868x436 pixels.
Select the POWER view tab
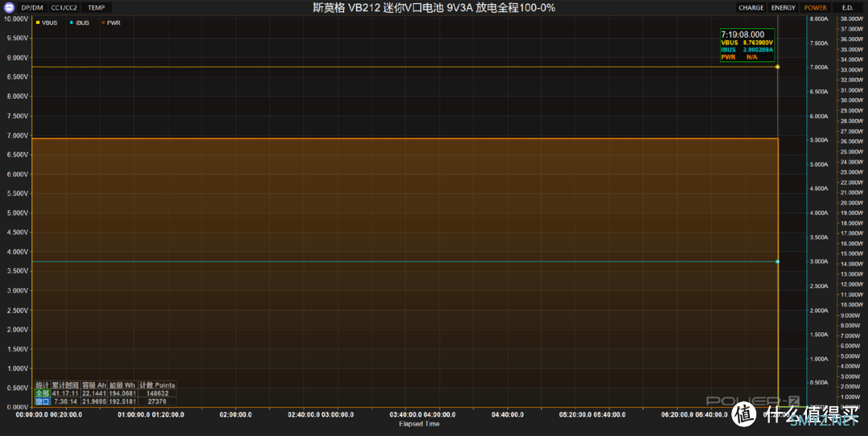(x=816, y=8)
